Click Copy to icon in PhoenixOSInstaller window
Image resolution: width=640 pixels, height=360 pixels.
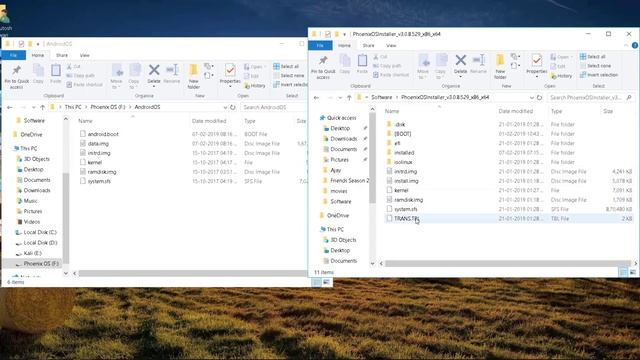click(x=441, y=61)
